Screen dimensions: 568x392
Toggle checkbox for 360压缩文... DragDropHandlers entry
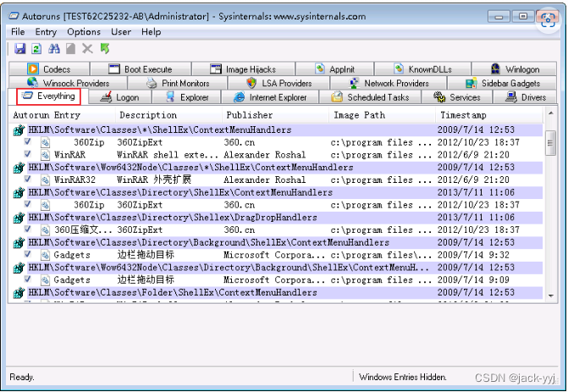point(28,229)
